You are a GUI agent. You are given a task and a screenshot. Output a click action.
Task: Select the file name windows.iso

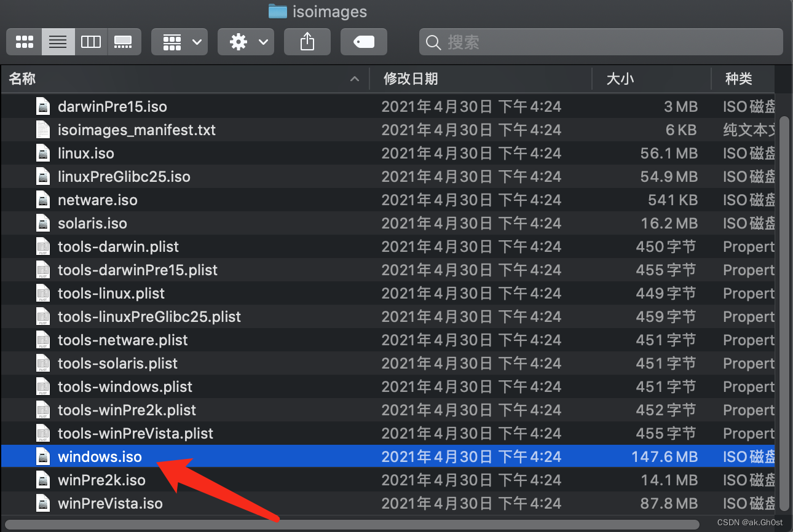pos(100,456)
